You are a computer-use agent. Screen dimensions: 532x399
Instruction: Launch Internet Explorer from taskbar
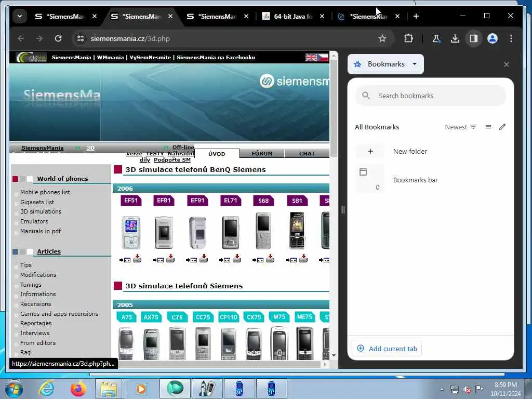tap(46, 389)
